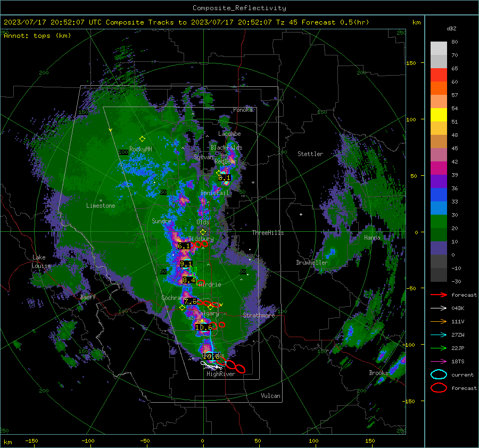Click the dBZ legend heading
This screenshot has width=479, height=448.
pyautogui.click(x=451, y=28)
